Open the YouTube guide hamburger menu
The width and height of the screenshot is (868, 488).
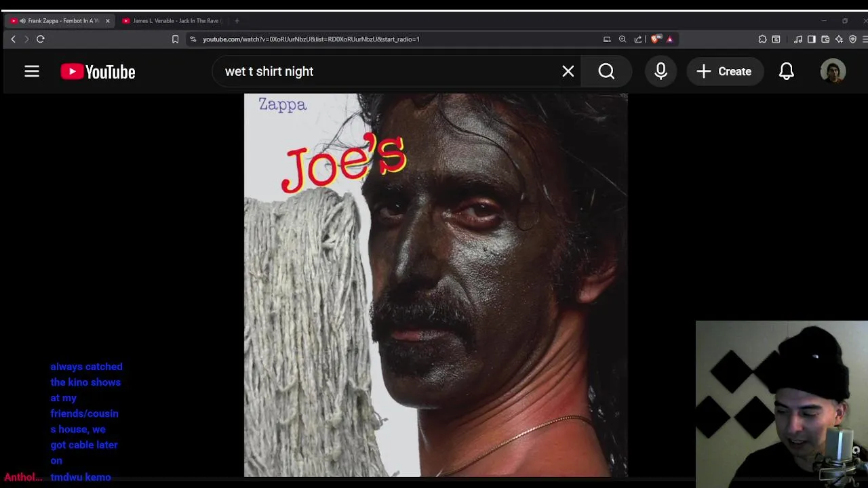pos(32,71)
